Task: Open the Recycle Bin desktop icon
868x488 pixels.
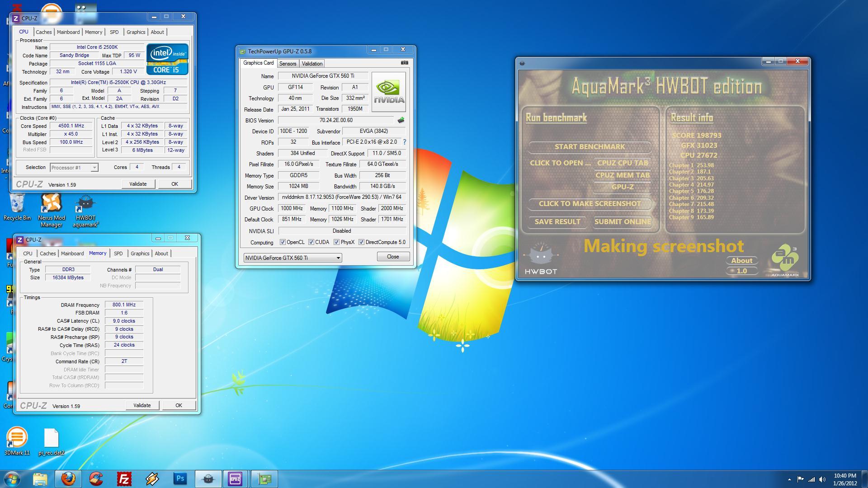Action: coord(17,207)
